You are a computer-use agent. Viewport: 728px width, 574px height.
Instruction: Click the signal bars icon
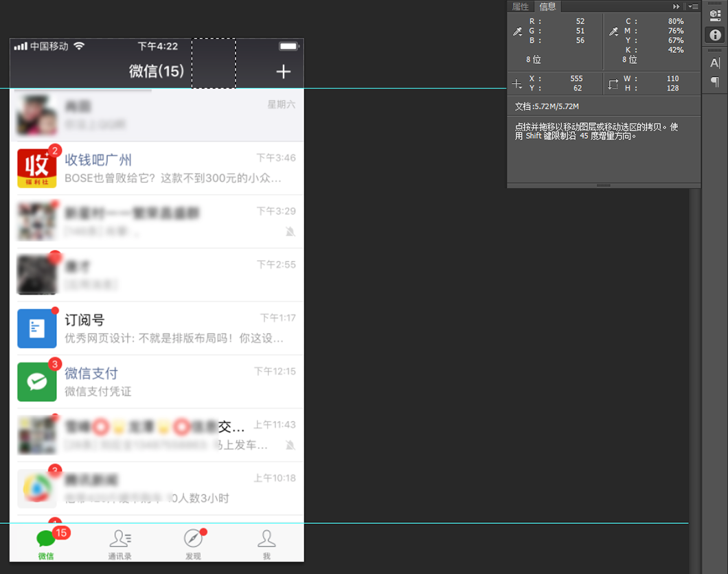[21, 46]
